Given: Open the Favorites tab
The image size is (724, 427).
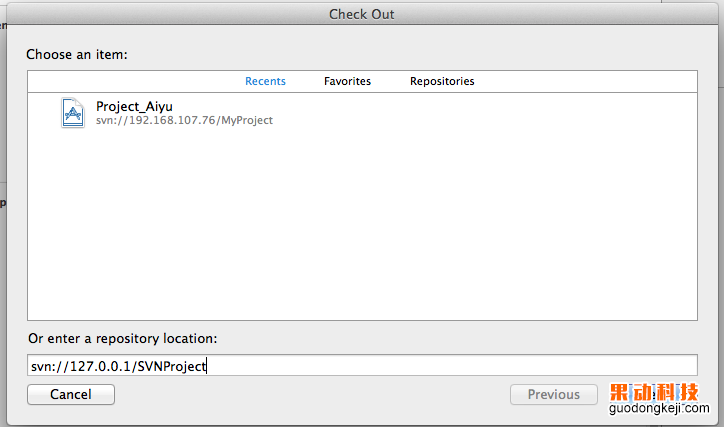Looking at the screenshot, I should (347, 81).
